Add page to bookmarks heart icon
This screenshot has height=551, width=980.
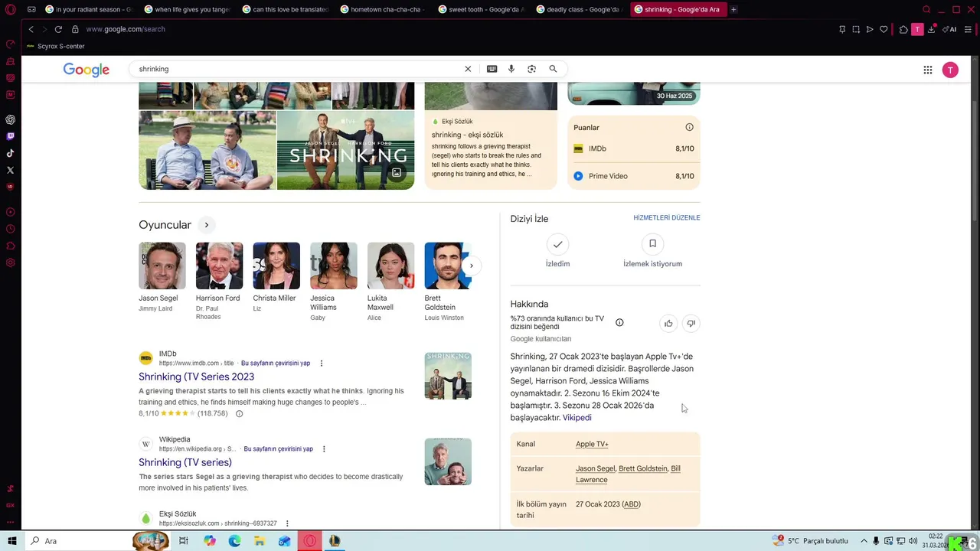(884, 29)
